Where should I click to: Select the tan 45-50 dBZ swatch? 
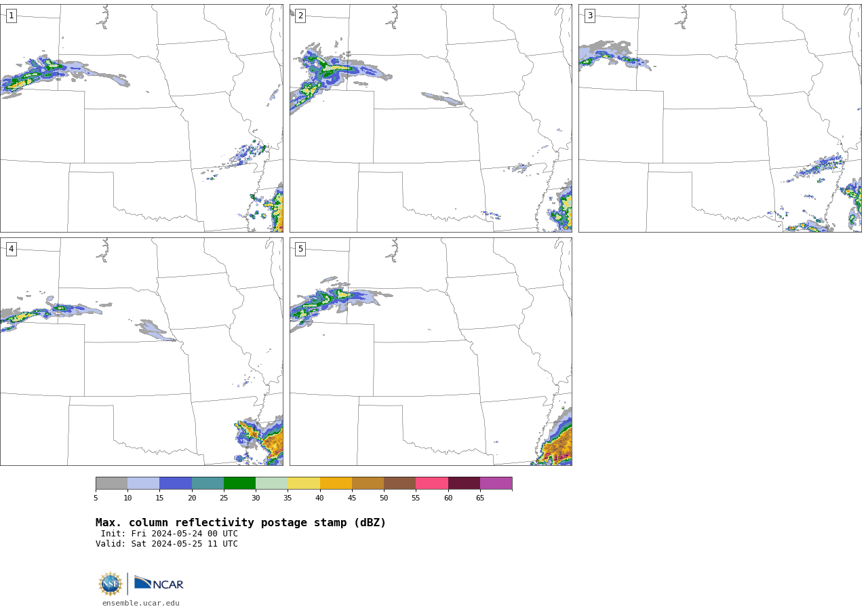tap(368, 483)
